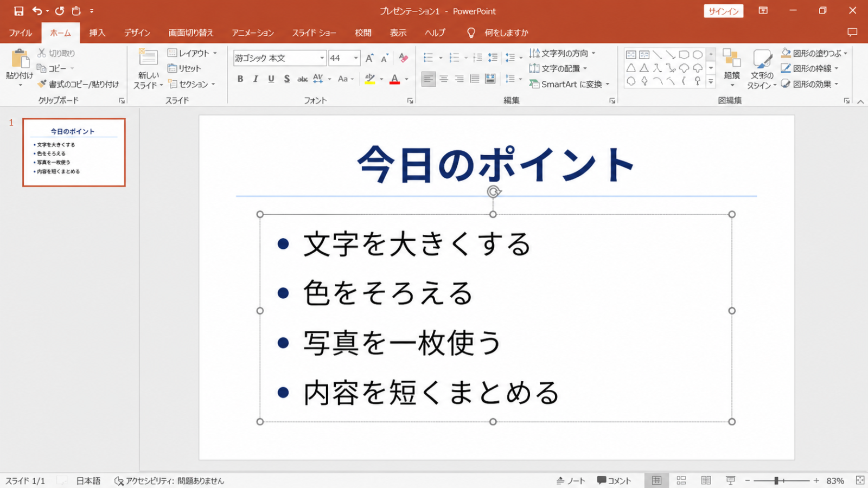Start slide show from status bar icon
The height and width of the screenshot is (488, 868).
click(731, 480)
